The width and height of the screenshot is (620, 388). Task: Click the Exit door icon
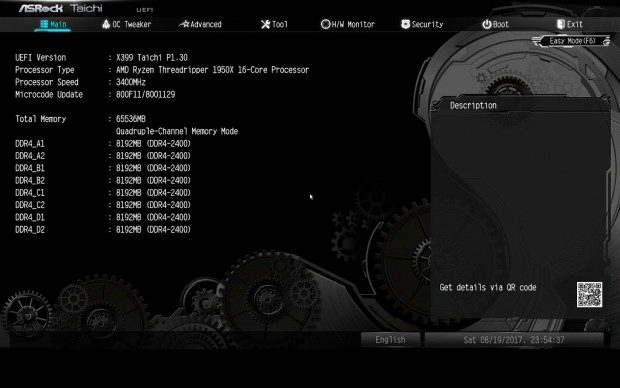point(561,24)
